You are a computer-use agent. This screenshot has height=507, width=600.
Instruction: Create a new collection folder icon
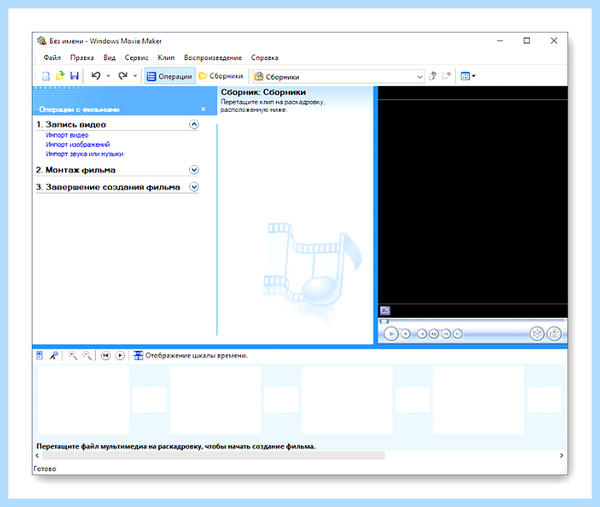click(446, 76)
